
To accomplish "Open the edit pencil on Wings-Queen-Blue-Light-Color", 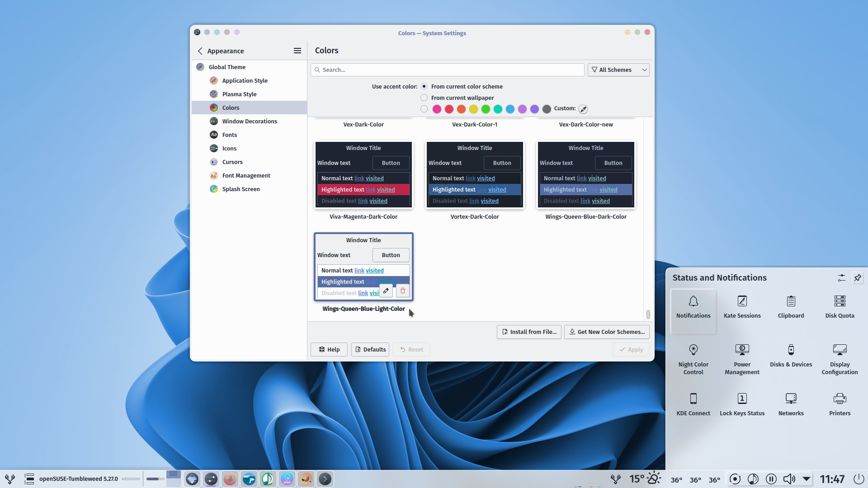I will [x=386, y=291].
